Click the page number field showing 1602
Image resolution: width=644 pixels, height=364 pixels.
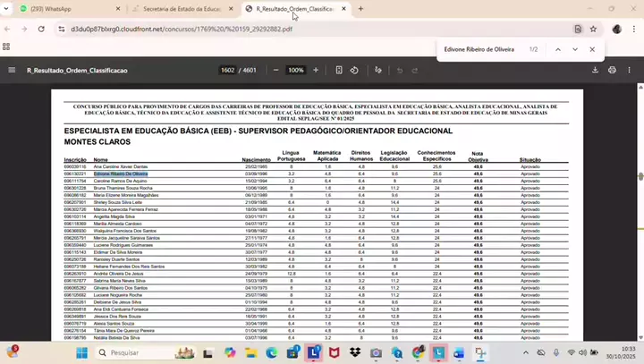pyautogui.click(x=227, y=70)
